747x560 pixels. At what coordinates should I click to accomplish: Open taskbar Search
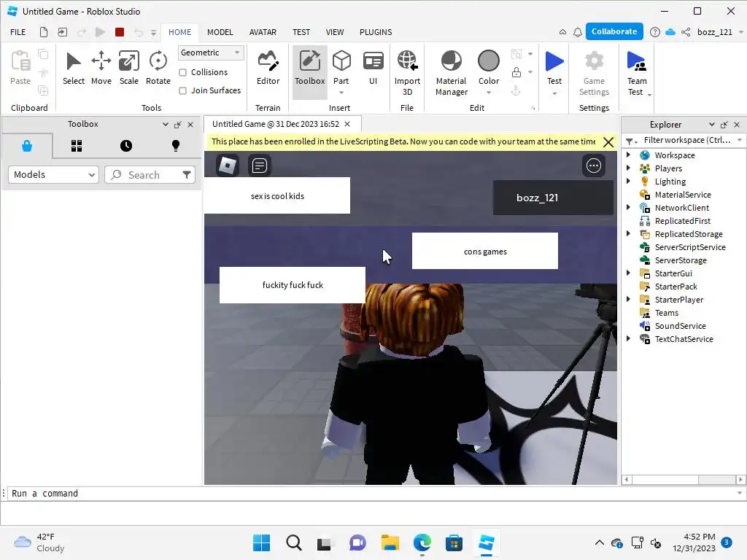point(293,542)
